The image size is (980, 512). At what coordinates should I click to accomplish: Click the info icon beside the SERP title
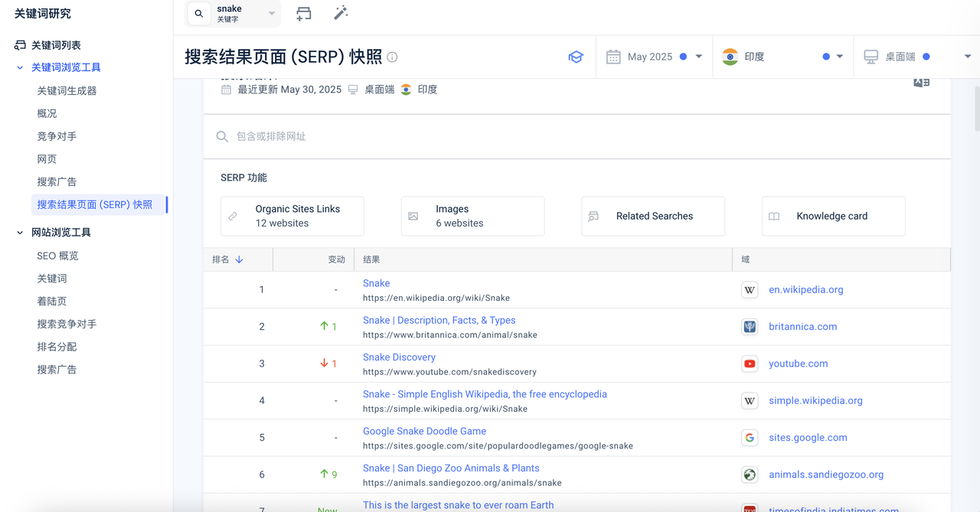pyautogui.click(x=392, y=57)
